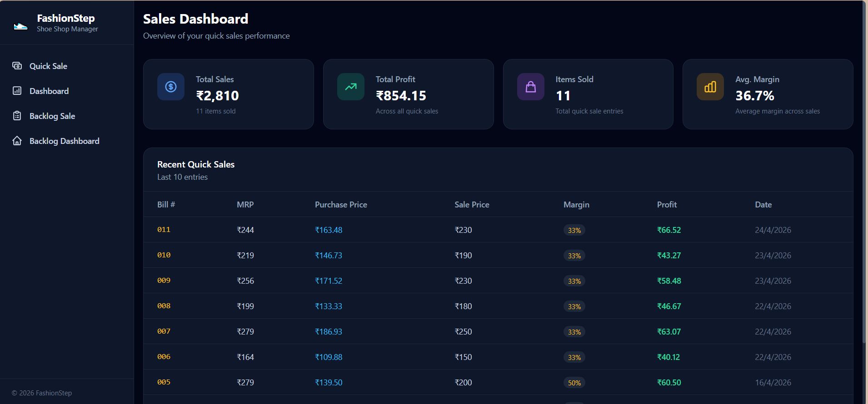Image resolution: width=868 pixels, height=404 pixels.
Task: Click the FashionStep brand title
Action: 66,18
